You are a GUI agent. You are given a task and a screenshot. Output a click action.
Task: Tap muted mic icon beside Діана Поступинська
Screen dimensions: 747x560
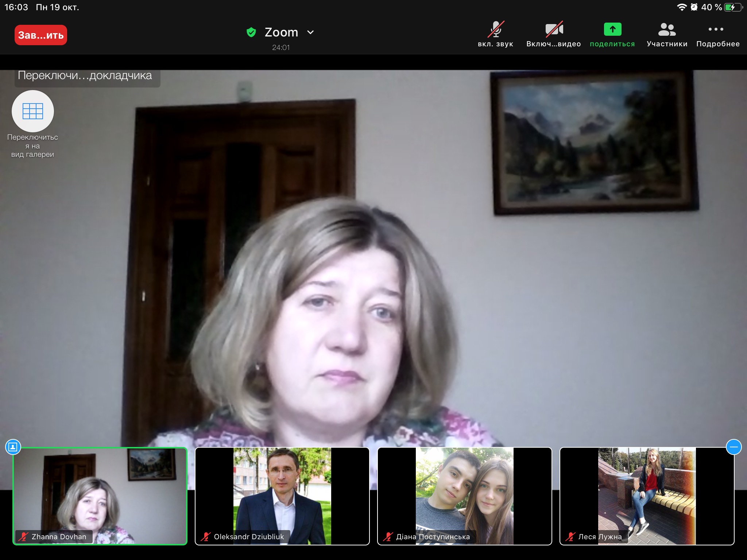388,537
